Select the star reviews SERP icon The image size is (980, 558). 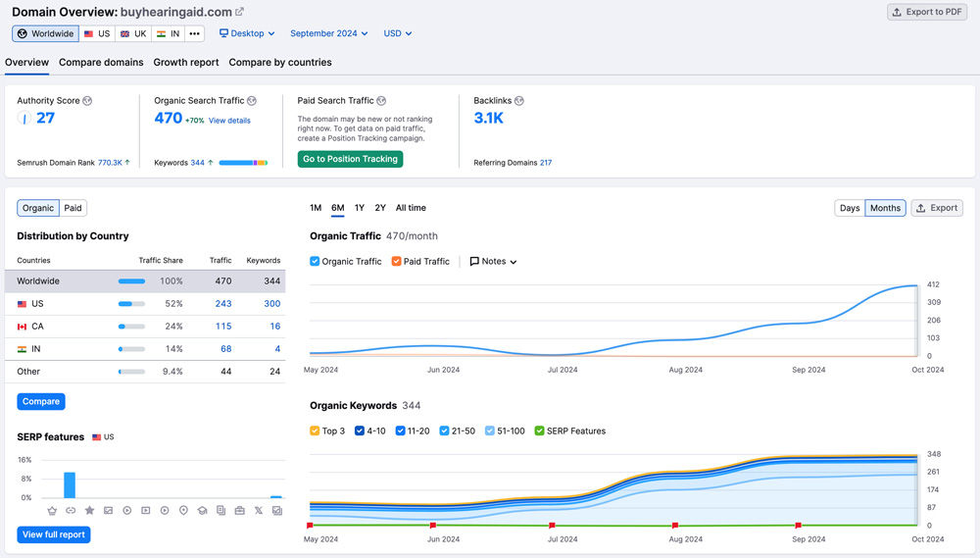click(x=89, y=511)
